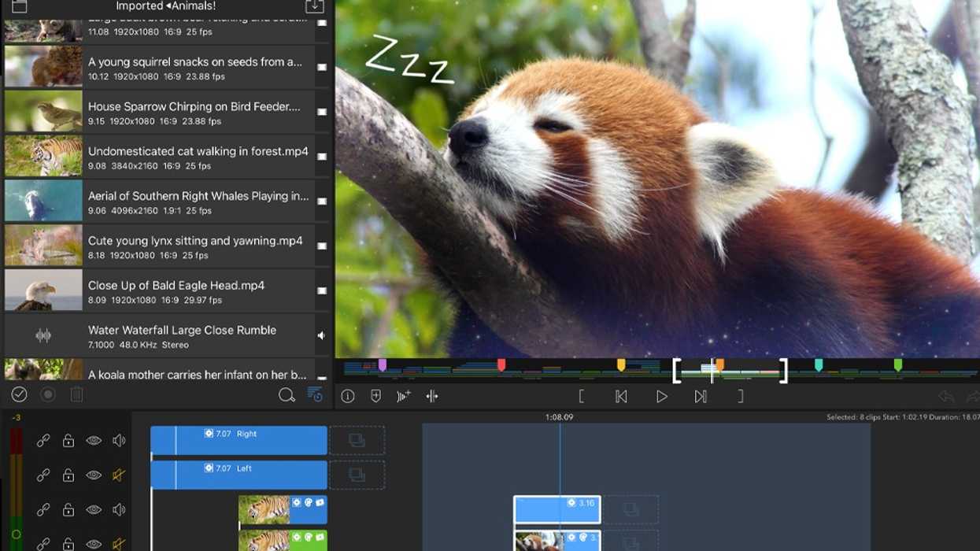Jump to previous edit point
980x551 pixels.
click(621, 397)
